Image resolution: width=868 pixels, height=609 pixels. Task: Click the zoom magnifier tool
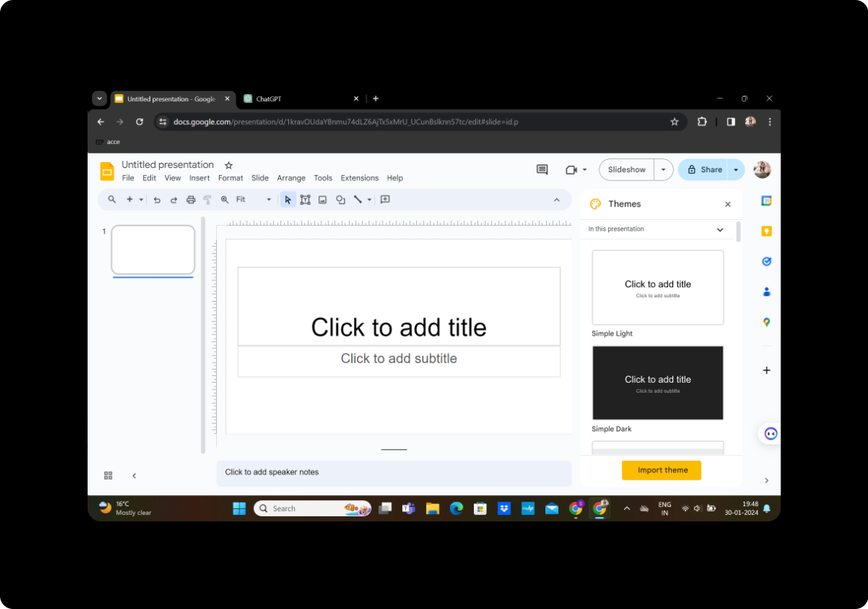(225, 200)
